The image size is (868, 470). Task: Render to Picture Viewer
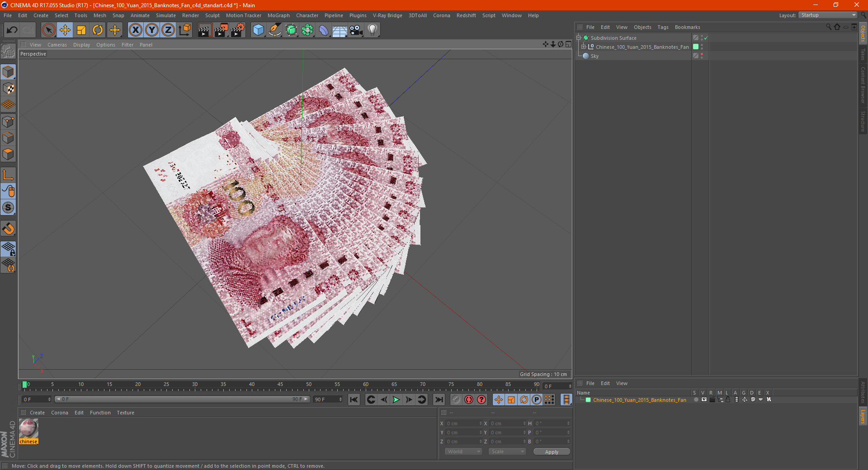click(221, 30)
